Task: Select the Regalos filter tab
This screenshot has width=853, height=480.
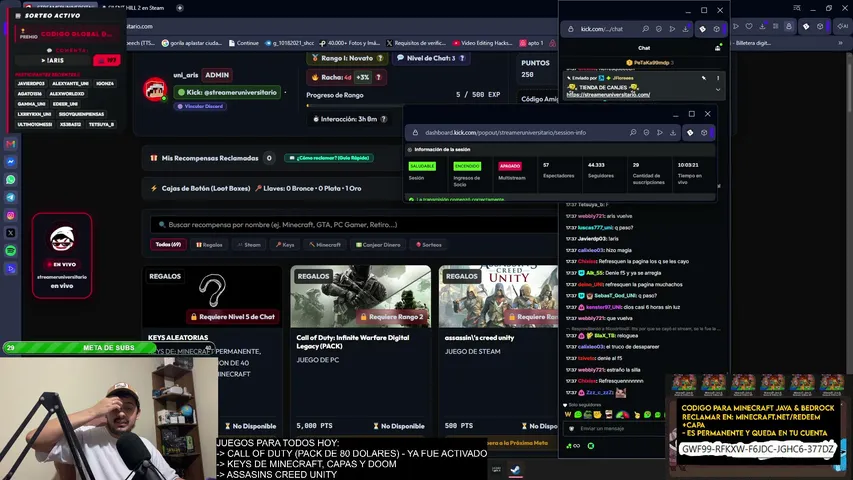Action: pos(209,245)
